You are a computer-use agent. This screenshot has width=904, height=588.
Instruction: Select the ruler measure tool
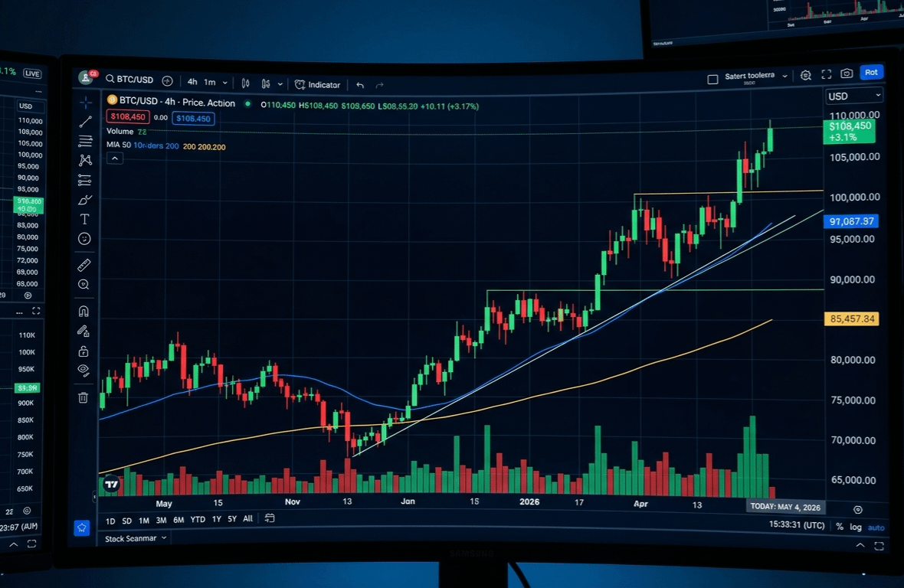pyautogui.click(x=84, y=265)
